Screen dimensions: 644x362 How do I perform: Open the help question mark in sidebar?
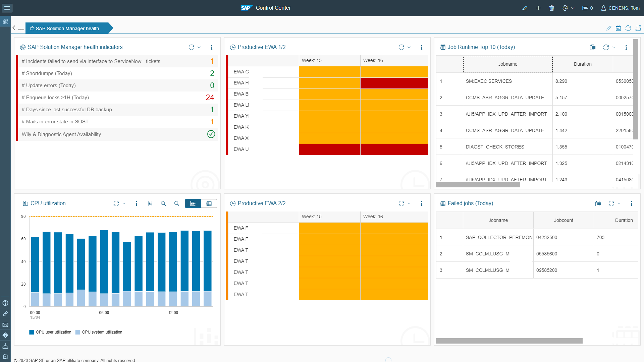(5, 303)
